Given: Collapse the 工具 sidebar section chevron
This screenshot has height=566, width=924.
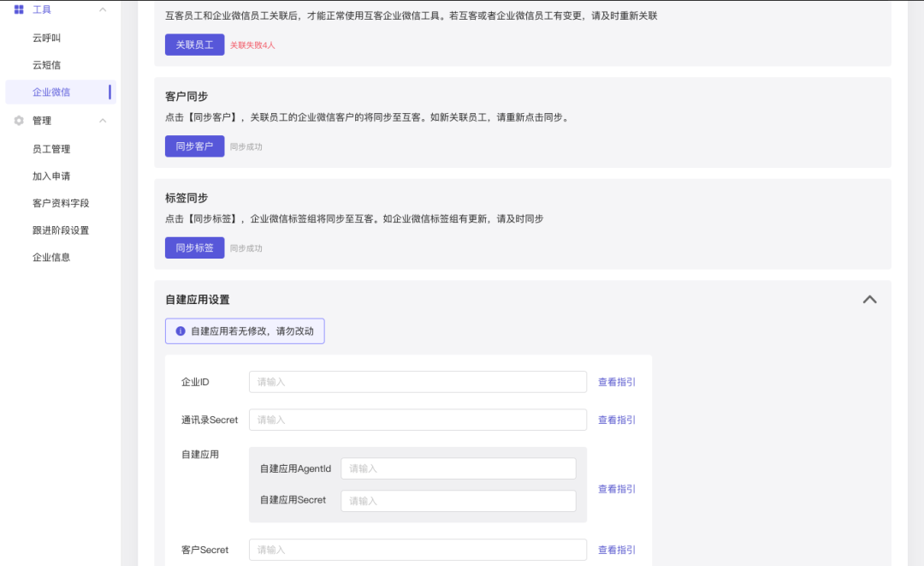Looking at the screenshot, I should coord(103,9).
